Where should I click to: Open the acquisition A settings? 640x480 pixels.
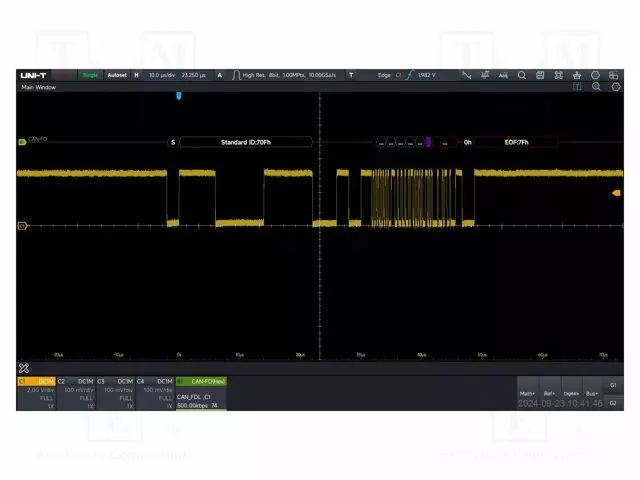click(x=220, y=75)
